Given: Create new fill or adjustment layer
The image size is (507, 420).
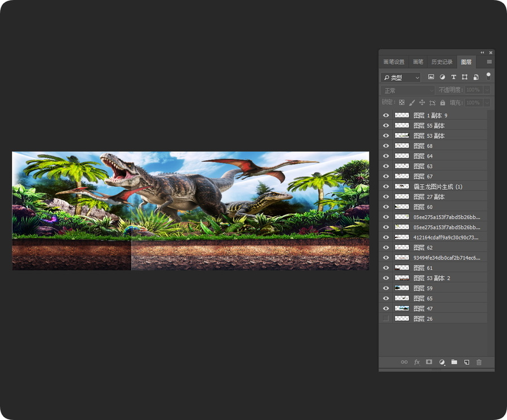Looking at the screenshot, I should (x=442, y=362).
